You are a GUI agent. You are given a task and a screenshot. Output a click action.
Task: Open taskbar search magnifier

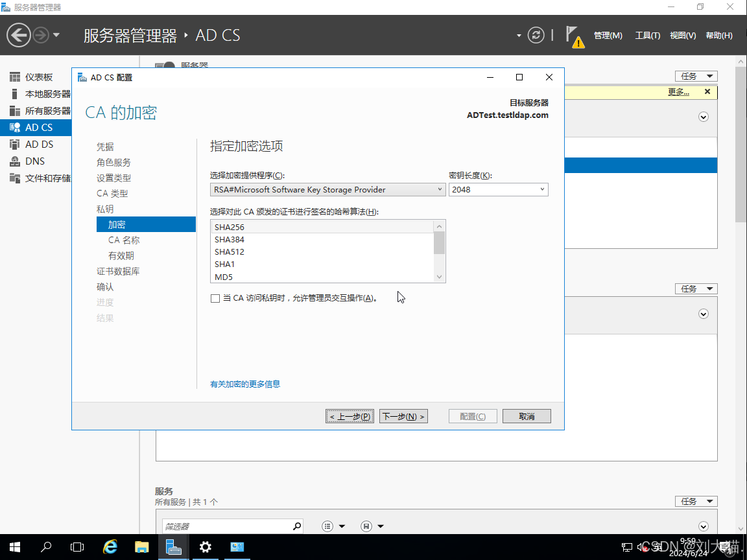coord(46,547)
